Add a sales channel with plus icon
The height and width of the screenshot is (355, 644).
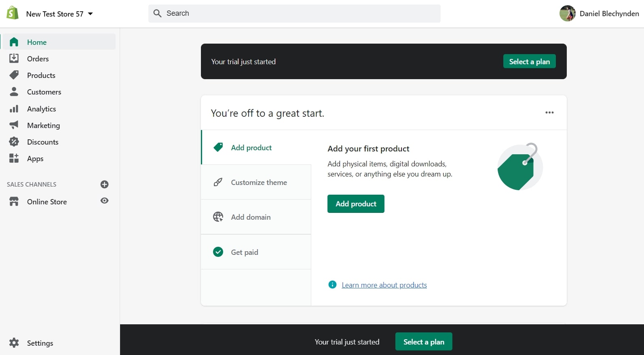coord(104,184)
